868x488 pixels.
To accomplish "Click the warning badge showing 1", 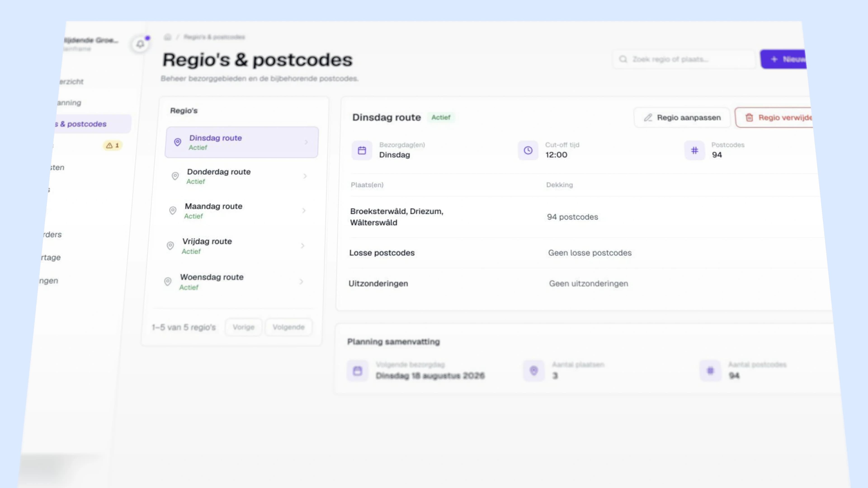I will pyautogui.click(x=113, y=145).
